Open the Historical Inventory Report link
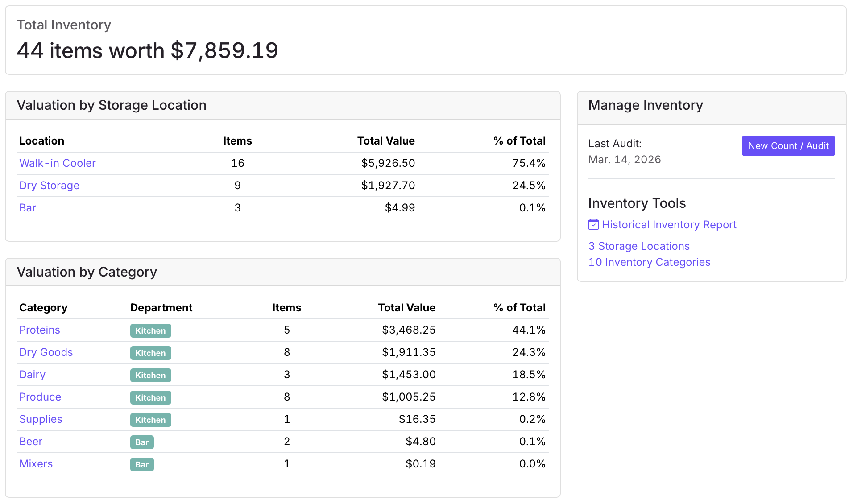The image size is (853, 504). click(669, 225)
